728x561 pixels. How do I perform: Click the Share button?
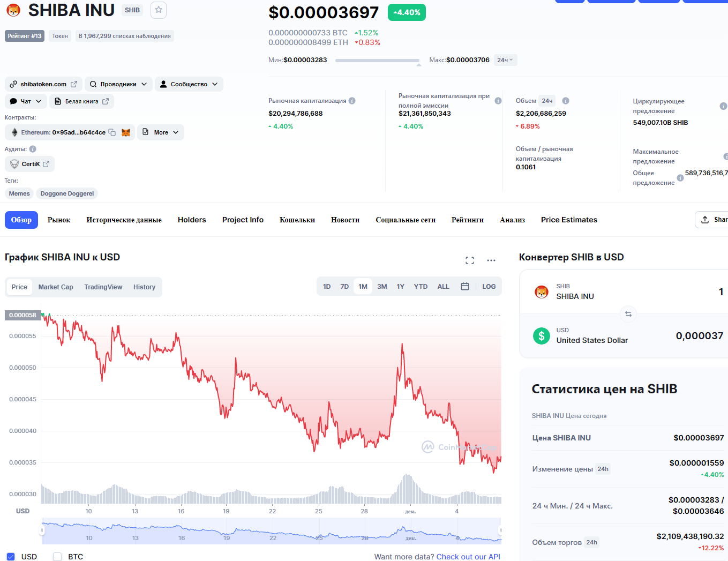712,220
